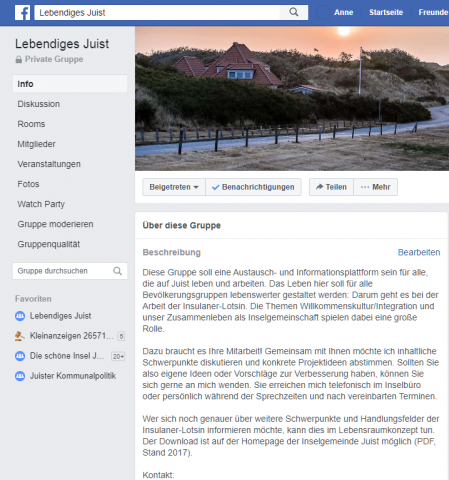Expand the Beigetreten dropdown
The height and width of the screenshot is (480, 449).
click(174, 187)
